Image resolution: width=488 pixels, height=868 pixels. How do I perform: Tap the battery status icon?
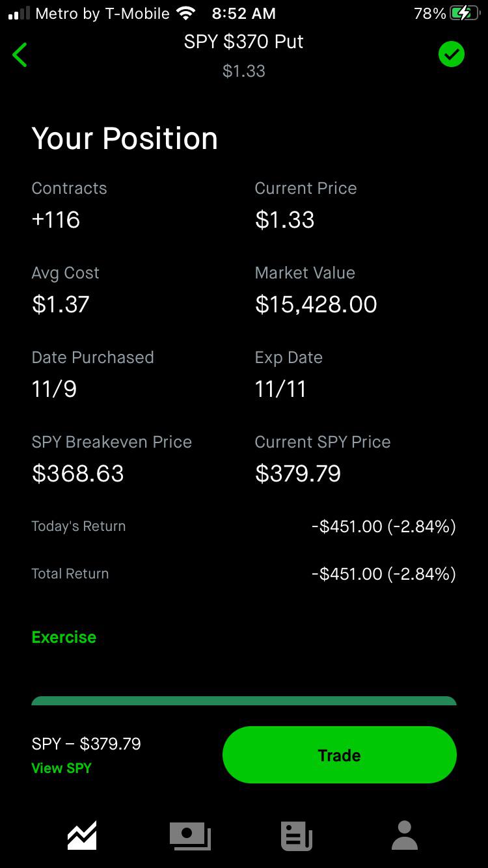[464, 13]
